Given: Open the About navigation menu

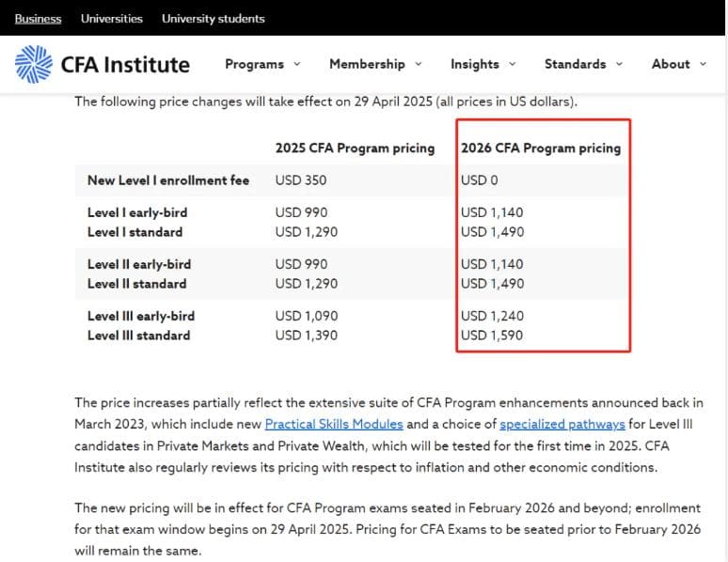Looking at the screenshot, I should coord(671,64).
